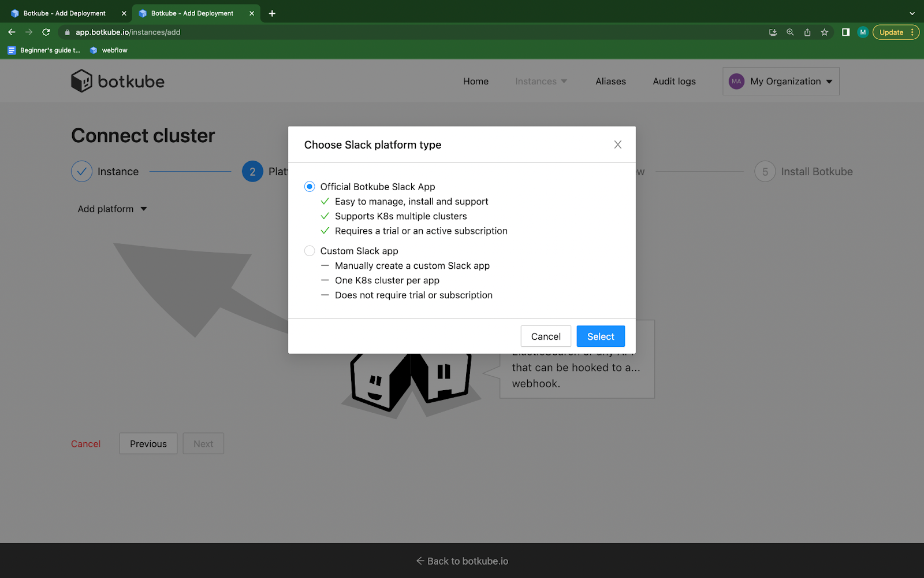Open a new browser tab
The width and height of the screenshot is (924, 578).
pos(271,13)
